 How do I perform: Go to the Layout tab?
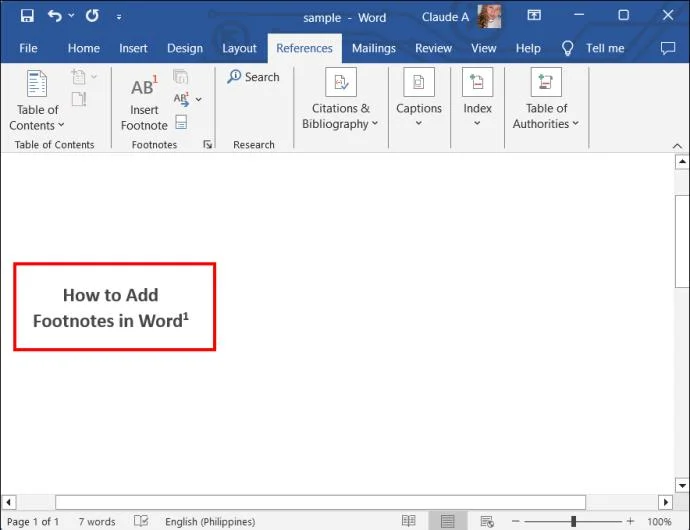click(239, 48)
